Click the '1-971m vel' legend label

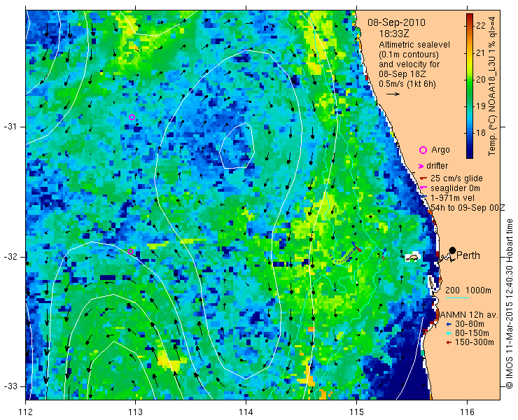453,198
